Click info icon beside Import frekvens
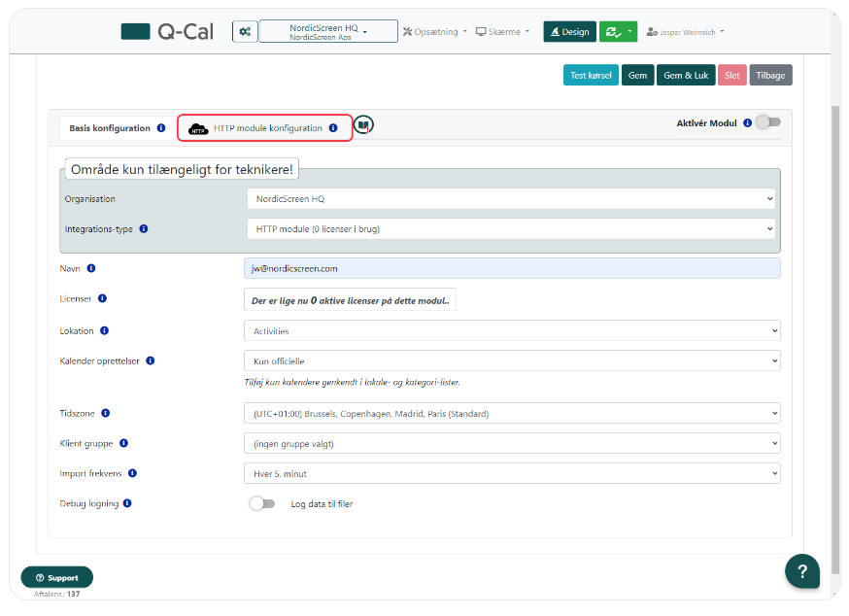The image size is (849, 616). click(x=133, y=473)
